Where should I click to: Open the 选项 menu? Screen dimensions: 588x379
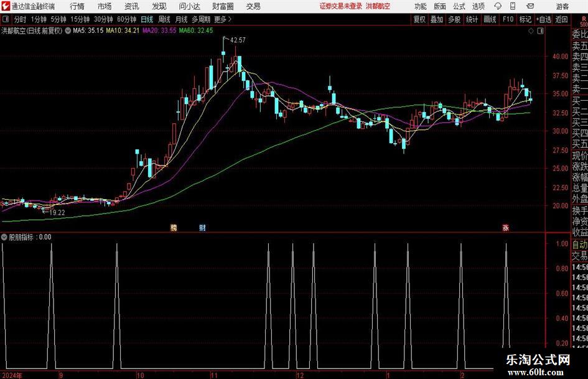click(x=478, y=6)
